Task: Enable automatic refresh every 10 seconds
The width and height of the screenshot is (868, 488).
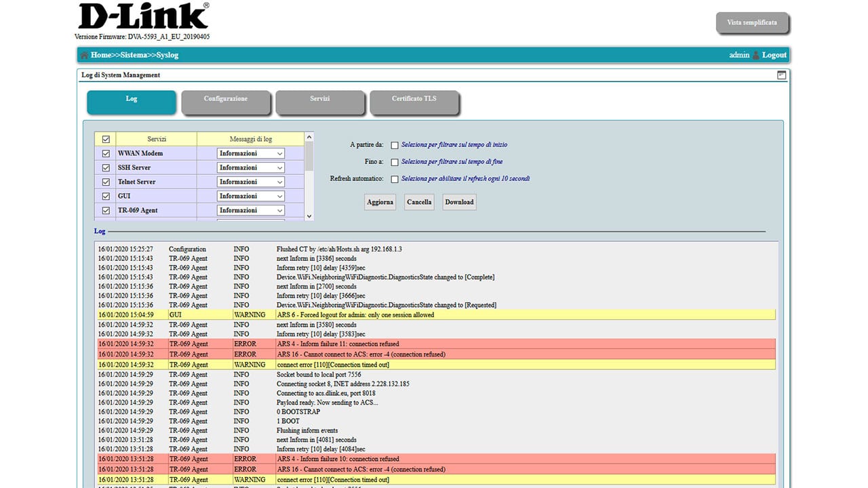Action: 395,179
